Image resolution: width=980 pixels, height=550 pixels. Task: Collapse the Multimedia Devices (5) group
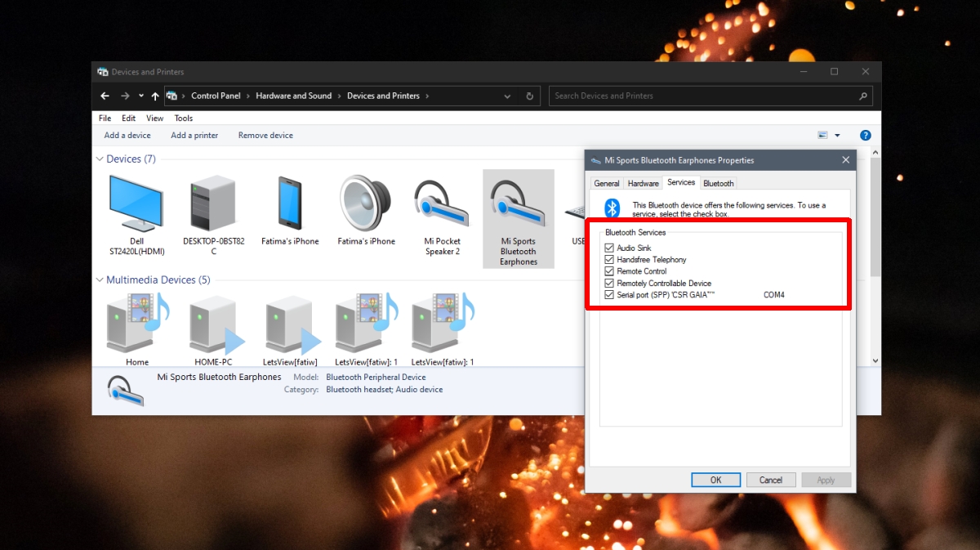pos(100,280)
